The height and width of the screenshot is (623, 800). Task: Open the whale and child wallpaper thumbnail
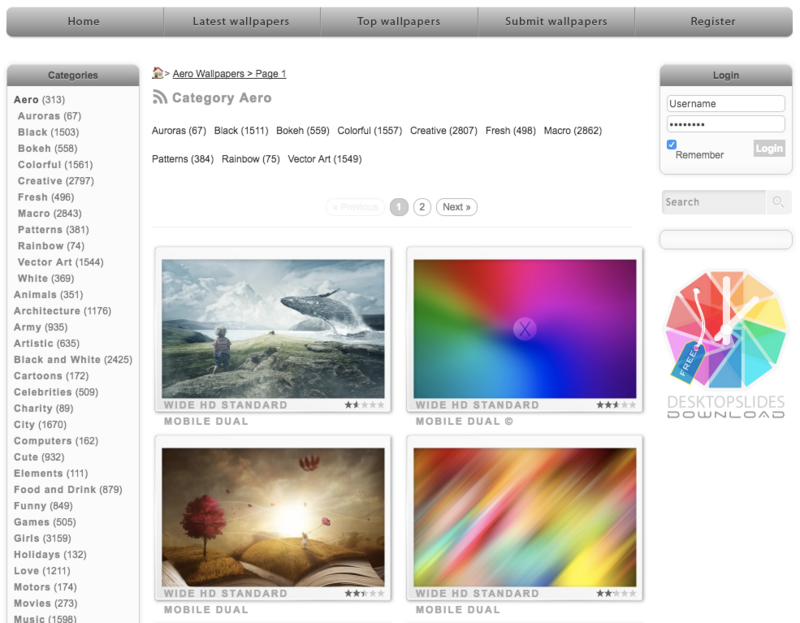coord(273,329)
